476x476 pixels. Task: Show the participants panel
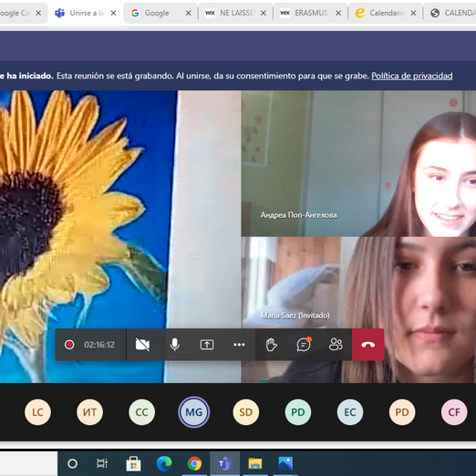point(336,345)
